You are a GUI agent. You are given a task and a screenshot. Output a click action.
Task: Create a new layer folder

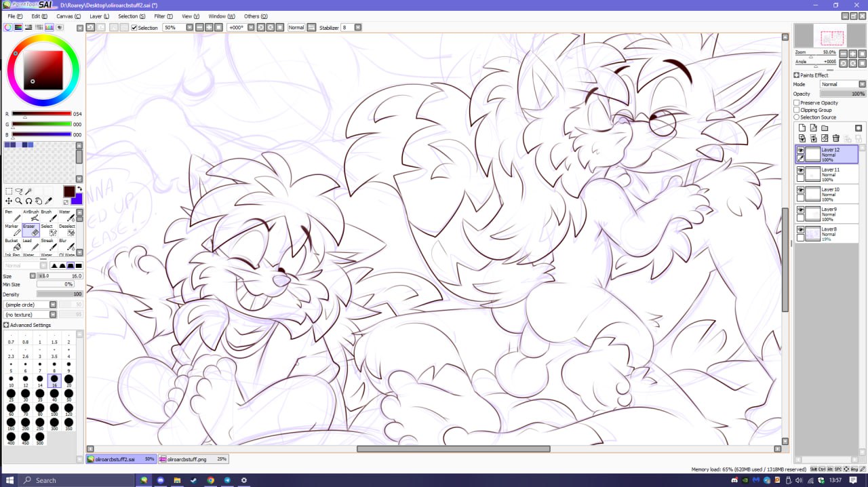tap(825, 128)
